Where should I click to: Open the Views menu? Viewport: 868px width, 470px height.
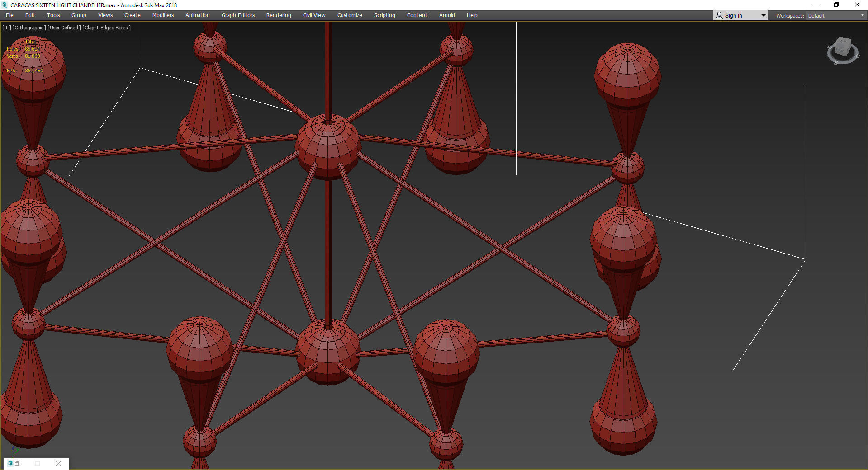[x=105, y=15]
